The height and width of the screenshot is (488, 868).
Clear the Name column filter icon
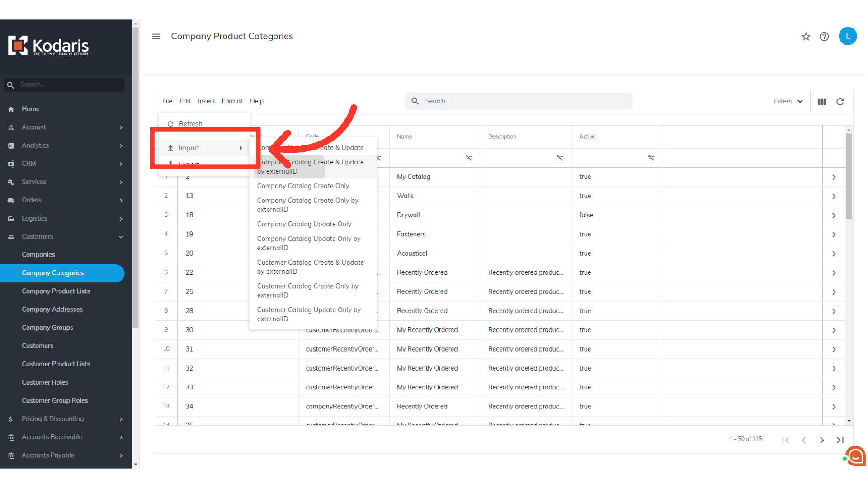click(469, 158)
